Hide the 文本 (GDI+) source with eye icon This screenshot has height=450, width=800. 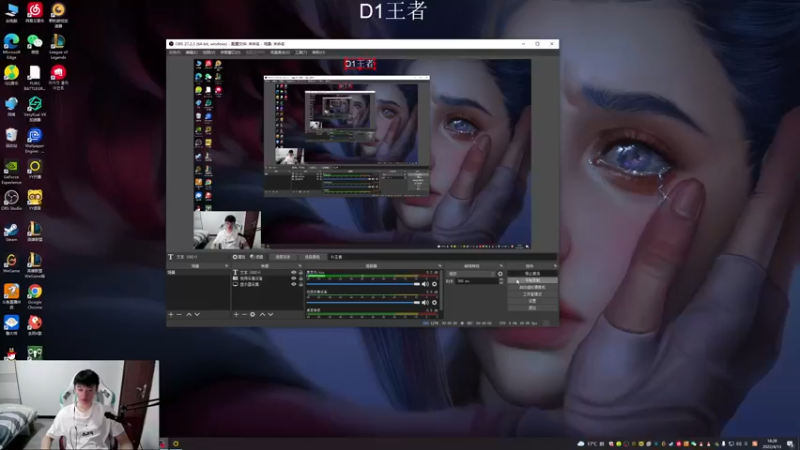click(x=293, y=272)
